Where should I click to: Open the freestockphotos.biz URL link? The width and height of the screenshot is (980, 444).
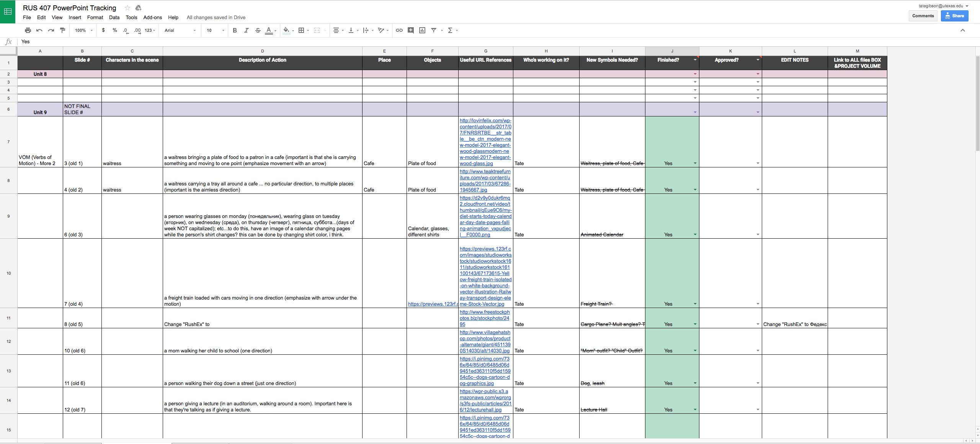coord(485,318)
